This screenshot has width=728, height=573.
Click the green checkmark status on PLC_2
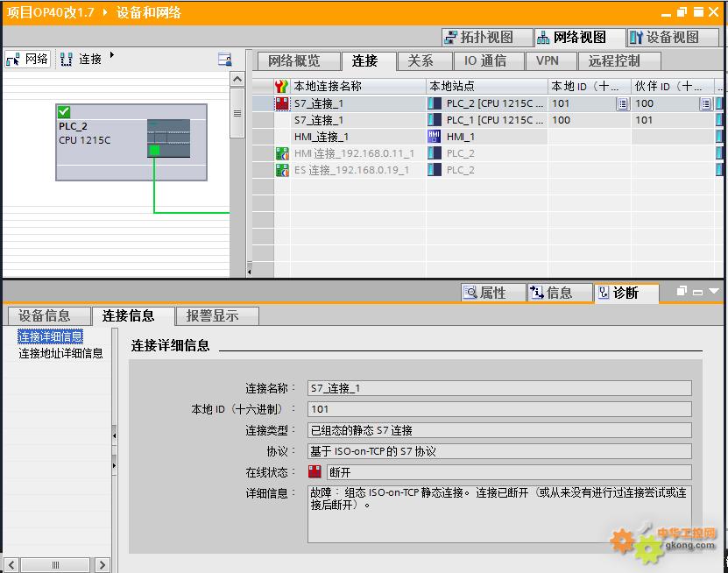64,112
